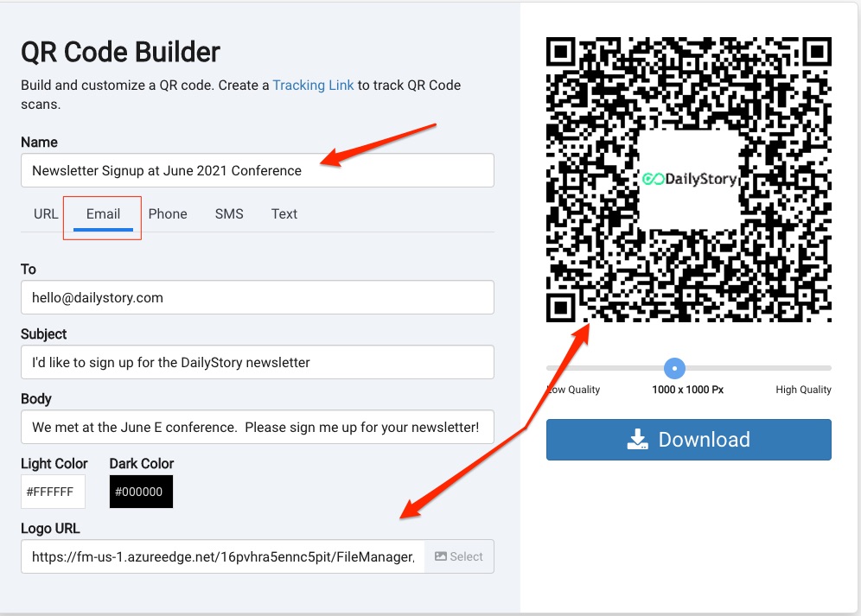Click the QR code preview image
Screen dimensions: 861x616
click(689, 179)
